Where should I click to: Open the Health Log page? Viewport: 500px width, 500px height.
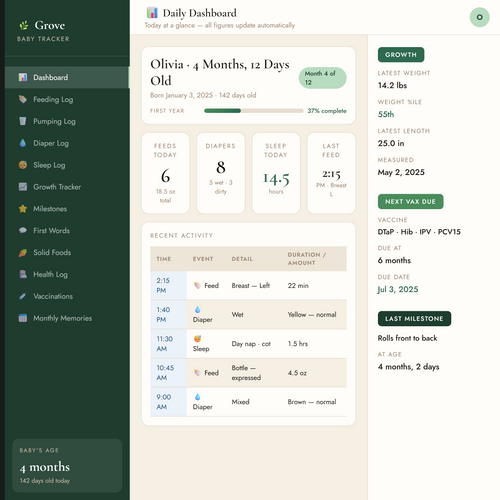(67, 274)
